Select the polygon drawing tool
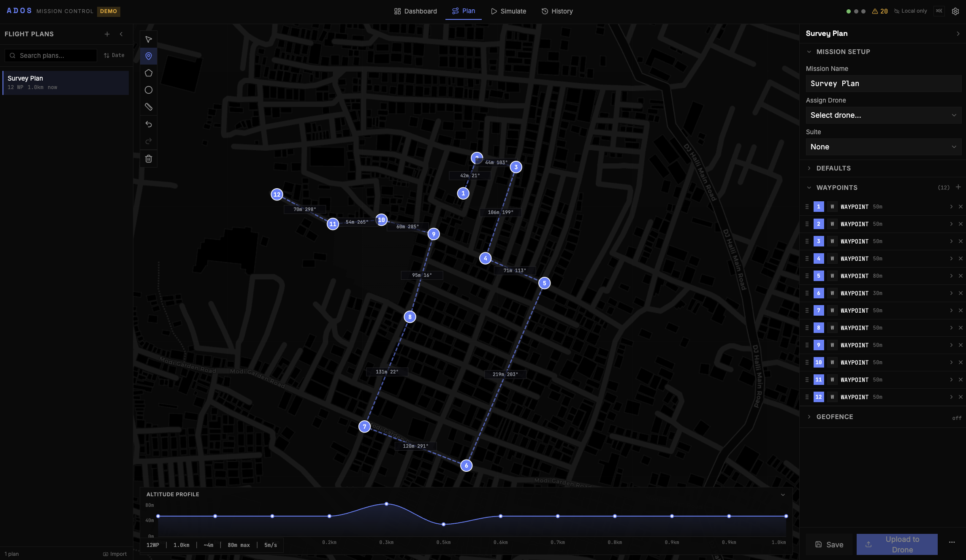This screenshot has height=560, width=966. [148, 73]
